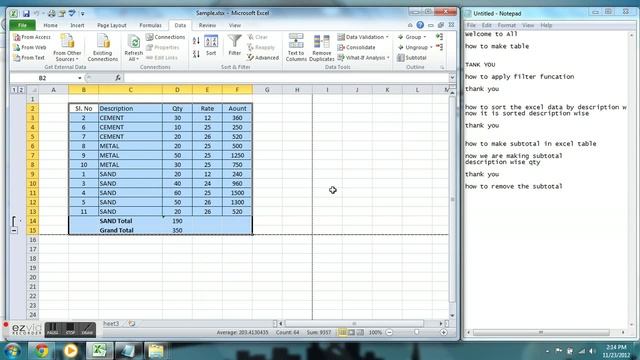
Task: Show outline level 2
Action: (21, 90)
